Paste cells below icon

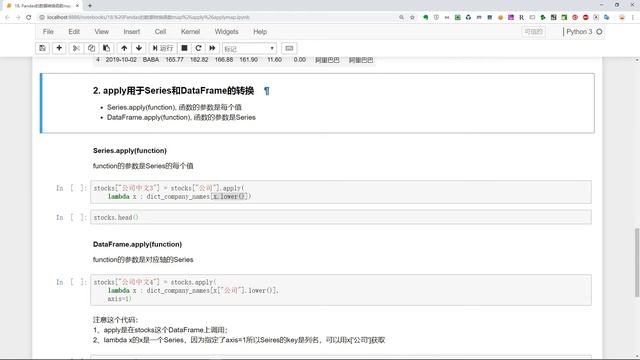(x=106, y=48)
